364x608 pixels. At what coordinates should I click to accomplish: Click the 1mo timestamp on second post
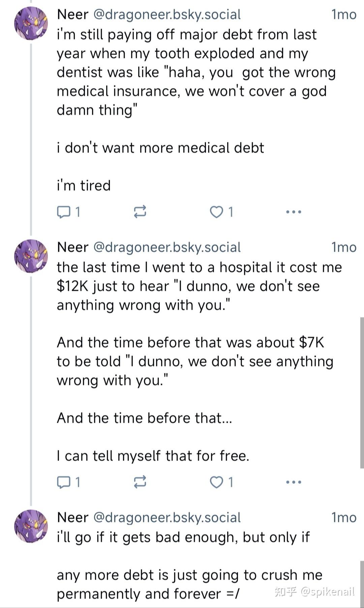pyautogui.click(x=343, y=247)
